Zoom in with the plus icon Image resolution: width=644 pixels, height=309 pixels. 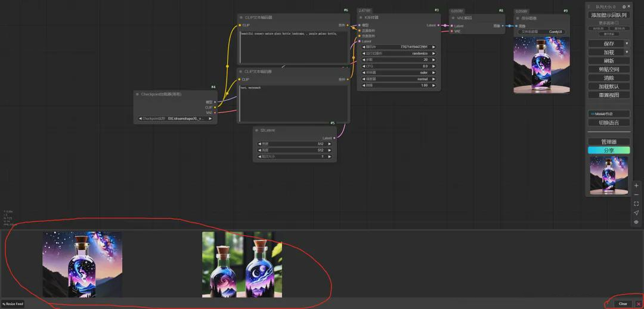point(636,186)
